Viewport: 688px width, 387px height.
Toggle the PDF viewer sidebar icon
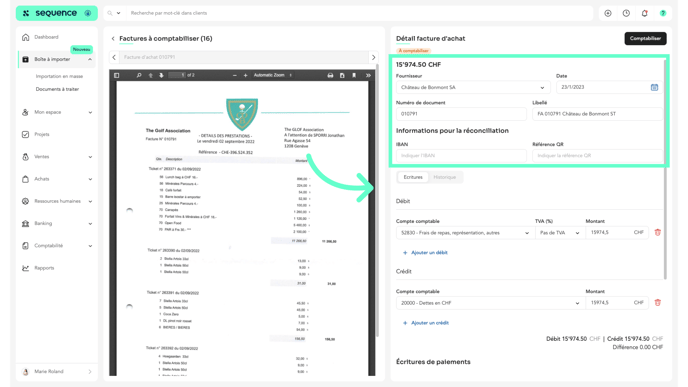(117, 75)
